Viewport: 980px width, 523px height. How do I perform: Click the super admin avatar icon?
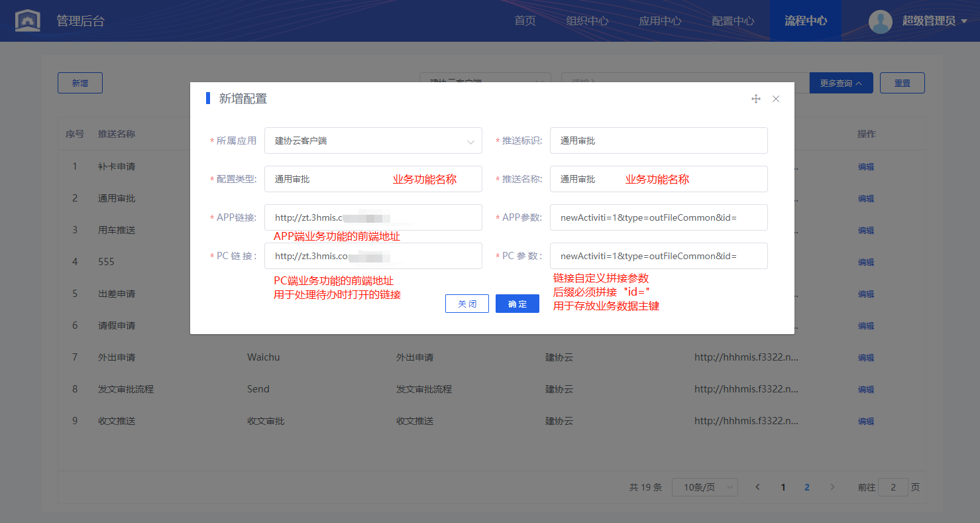(880, 21)
